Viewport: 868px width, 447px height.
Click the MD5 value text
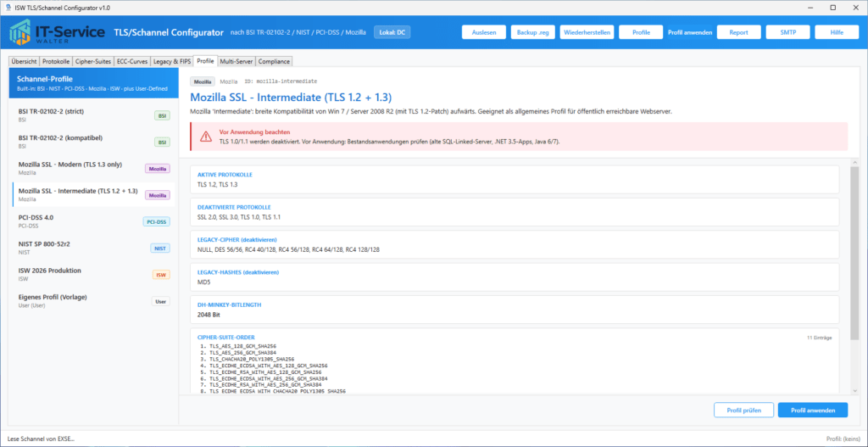[x=203, y=282]
